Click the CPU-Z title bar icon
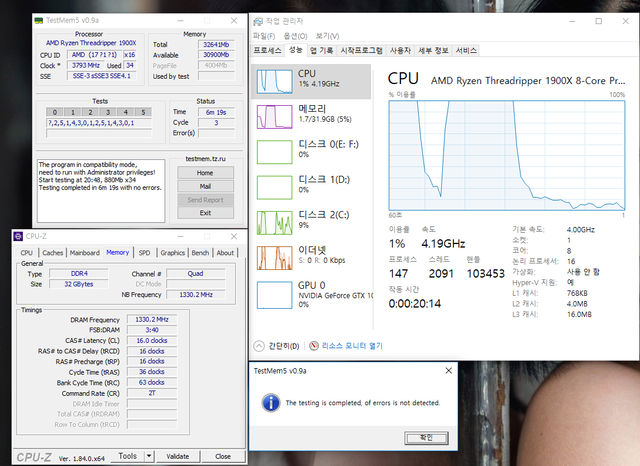 click(18, 236)
